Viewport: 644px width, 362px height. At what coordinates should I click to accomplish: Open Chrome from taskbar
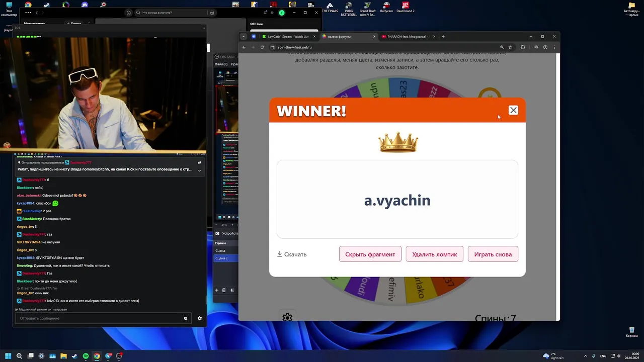(x=97, y=356)
